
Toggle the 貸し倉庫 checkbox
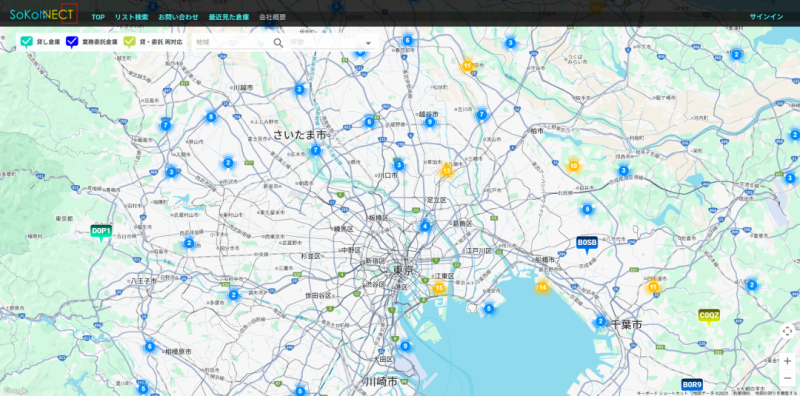(26, 42)
